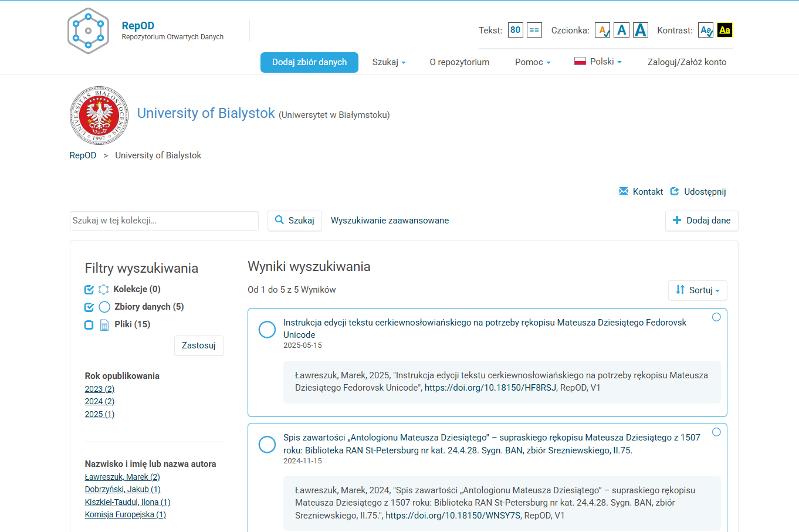Click the date 2024-11-15

[x=303, y=461]
